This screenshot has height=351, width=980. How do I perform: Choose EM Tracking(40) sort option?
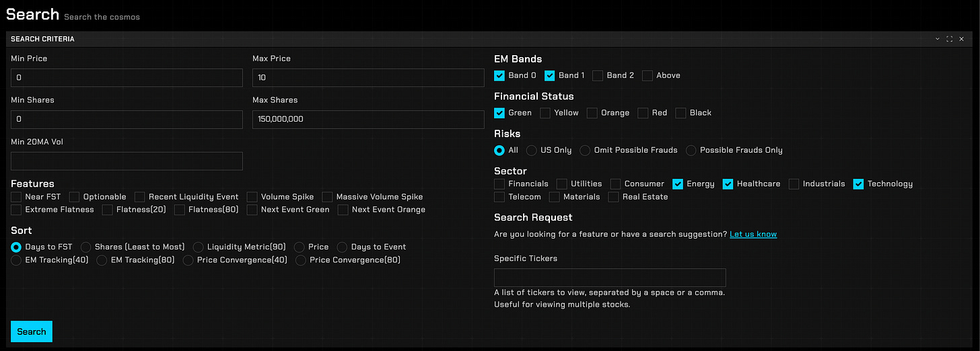point(16,260)
